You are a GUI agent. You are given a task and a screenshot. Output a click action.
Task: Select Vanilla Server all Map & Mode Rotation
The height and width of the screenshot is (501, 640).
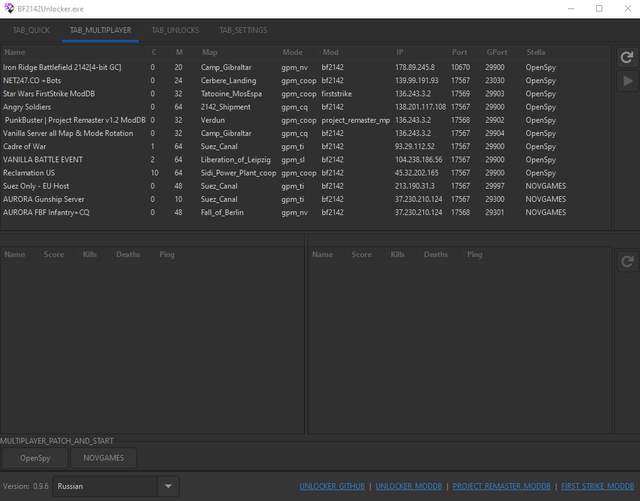pos(305,133)
